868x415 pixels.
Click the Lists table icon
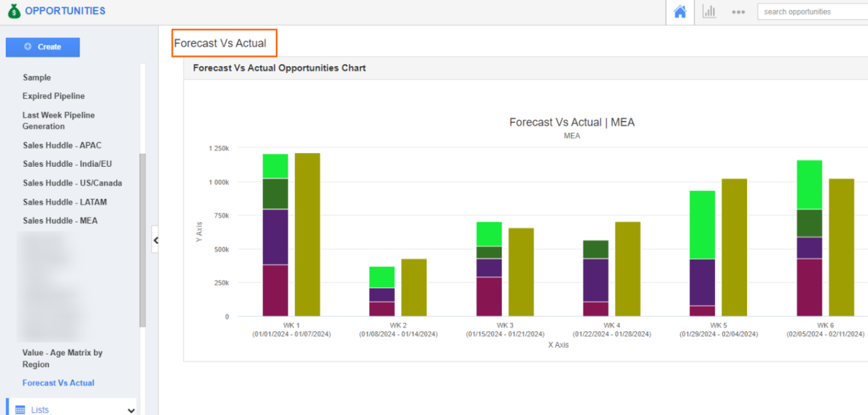click(20, 409)
